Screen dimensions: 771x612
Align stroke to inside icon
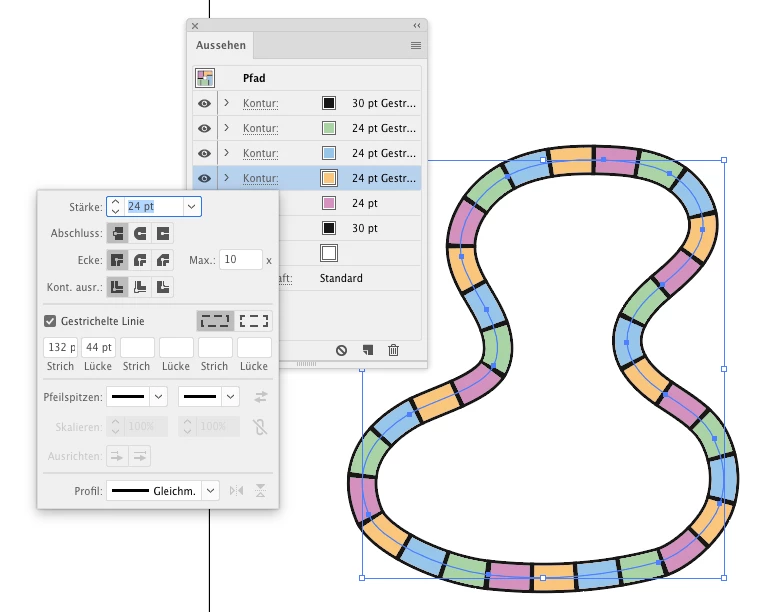pos(140,287)
